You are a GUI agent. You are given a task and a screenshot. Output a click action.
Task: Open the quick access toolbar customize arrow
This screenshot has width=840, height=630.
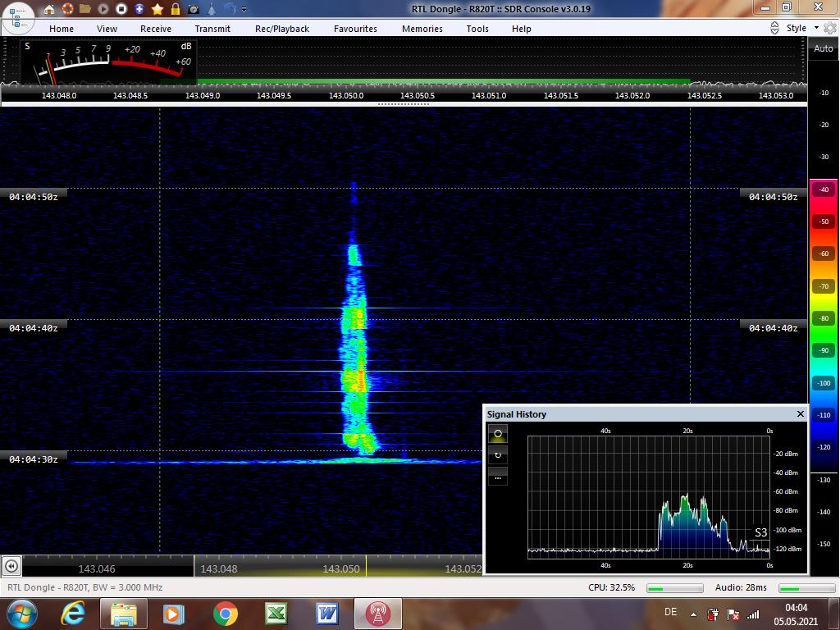[x=244, y=10]
